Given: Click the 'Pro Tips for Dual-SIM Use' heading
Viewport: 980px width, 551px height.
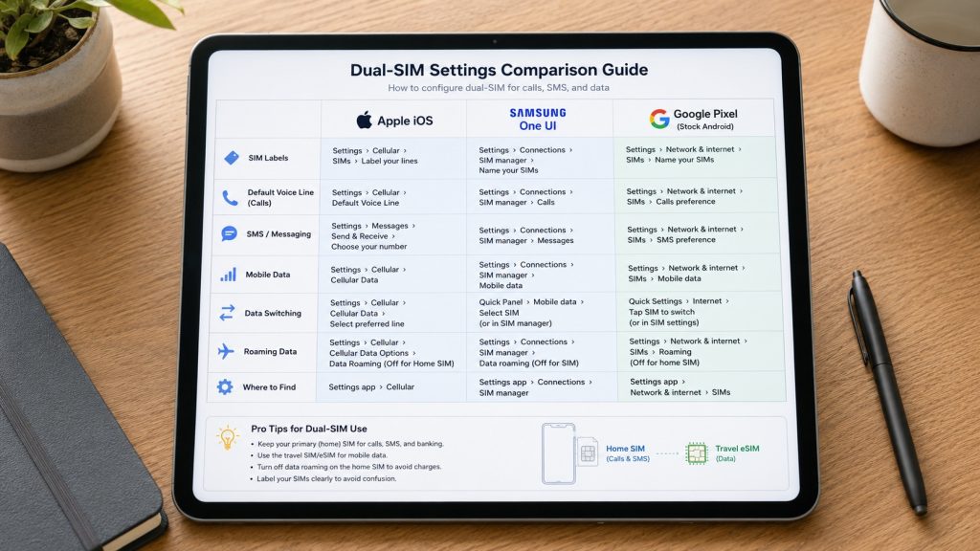Looking at the screenshot, I should point(309,429).
